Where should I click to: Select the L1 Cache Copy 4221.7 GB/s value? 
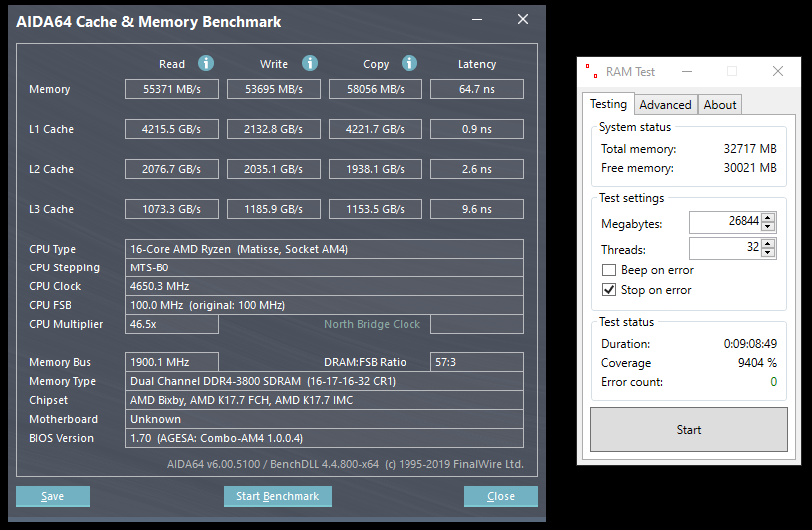click(376, 129)
